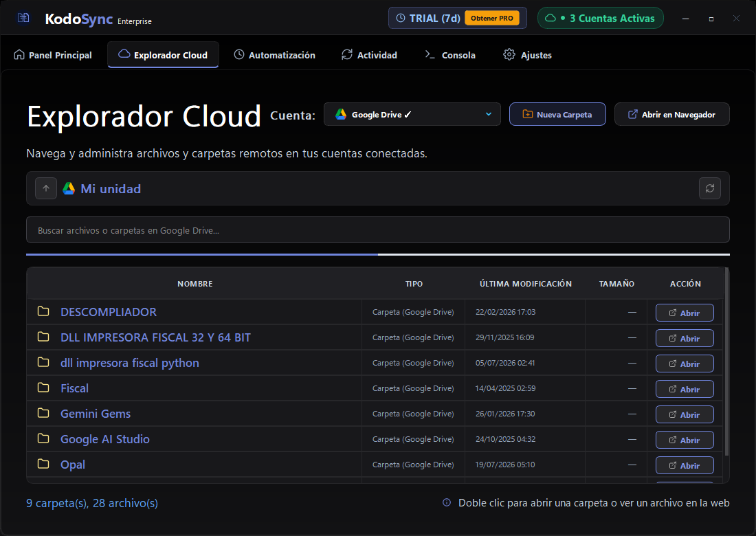The image size is (756, 536).
Task: Sort by ÚLTIMA MODIFICACIÓN column header
Action: point(526,284)
